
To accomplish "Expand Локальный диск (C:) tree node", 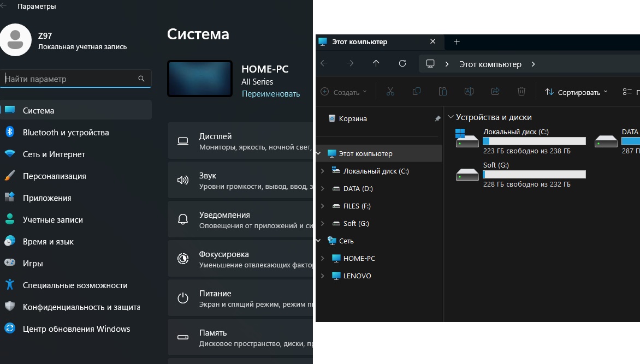I will (x=322, y=171).
